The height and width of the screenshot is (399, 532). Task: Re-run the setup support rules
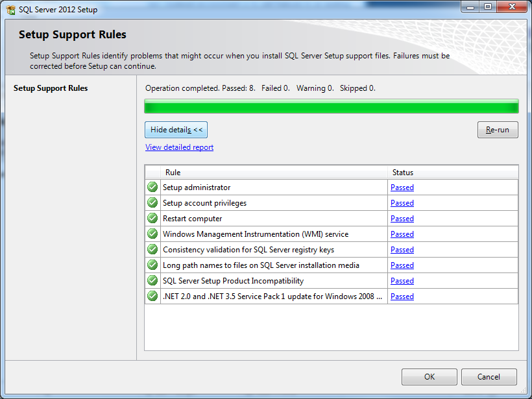[x=498, y=130]
